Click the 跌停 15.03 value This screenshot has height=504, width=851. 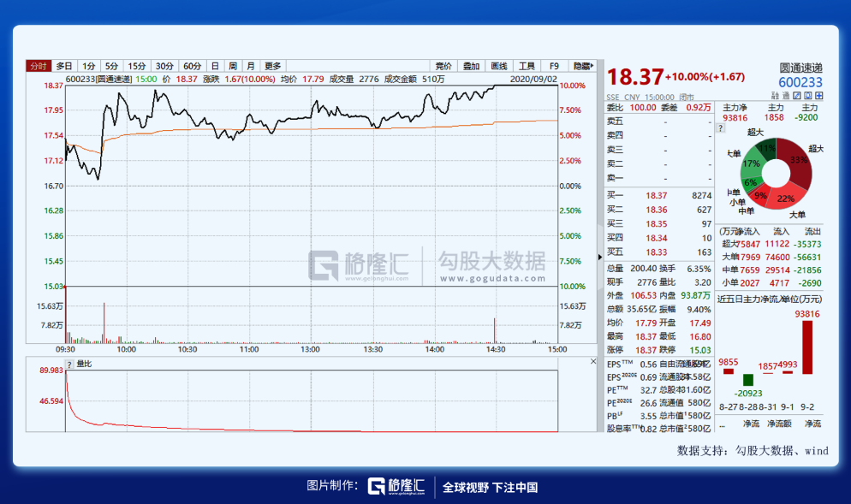click(700, 350)
